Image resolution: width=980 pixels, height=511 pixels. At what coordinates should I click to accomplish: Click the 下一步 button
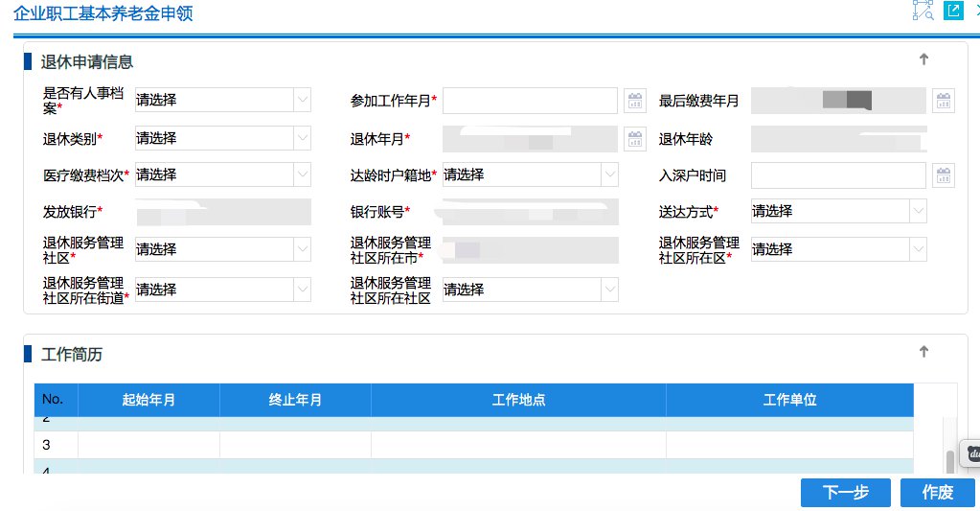point(846,492)
